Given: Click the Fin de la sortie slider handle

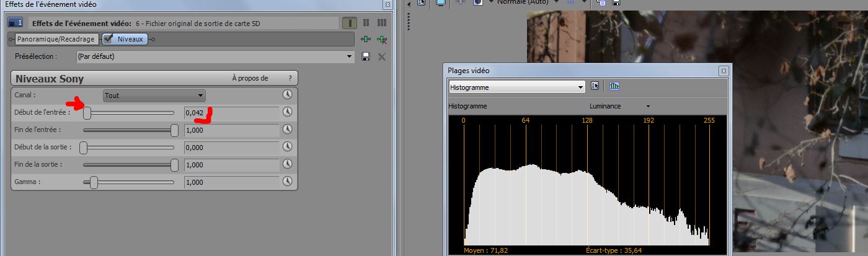Looking at the screenshot, I should [x=174, y=164].
